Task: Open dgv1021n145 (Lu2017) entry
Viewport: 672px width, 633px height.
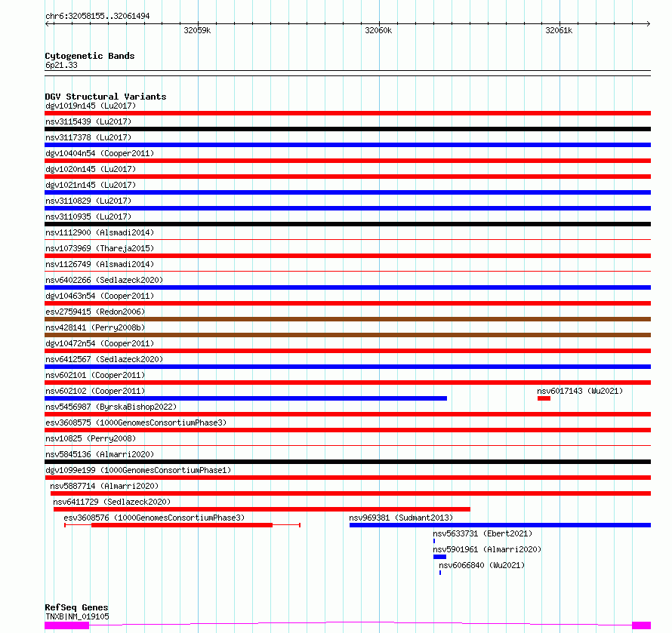Action: coord(91,185)
